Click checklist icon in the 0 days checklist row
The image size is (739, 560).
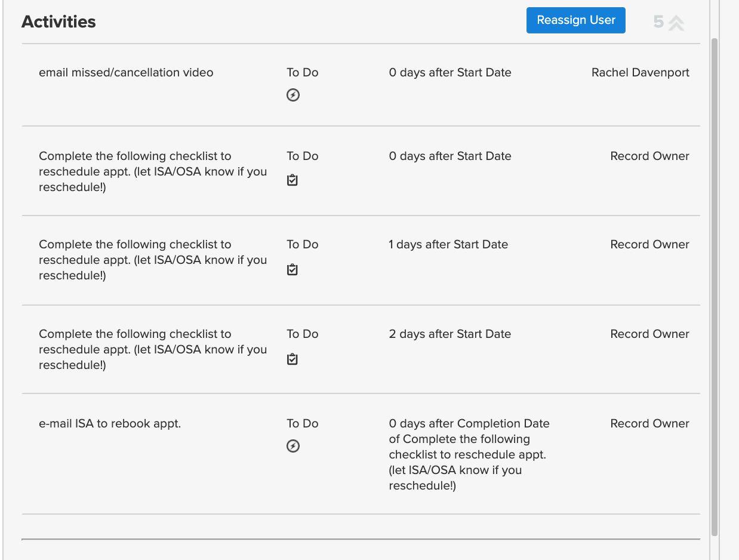click(292, 180)
